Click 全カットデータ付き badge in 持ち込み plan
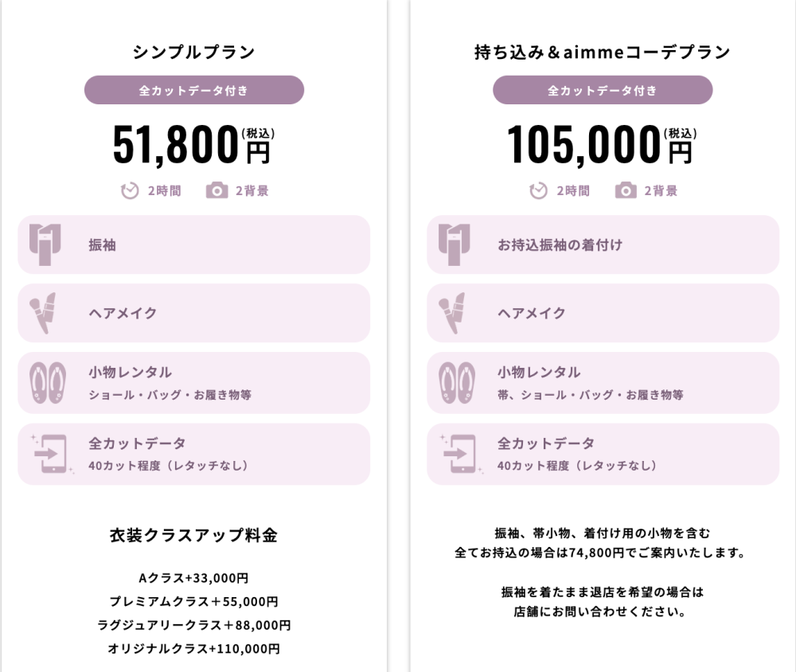The width and height of the screenshot is (796, 672). pyautogui.click(x=603, y=90)
